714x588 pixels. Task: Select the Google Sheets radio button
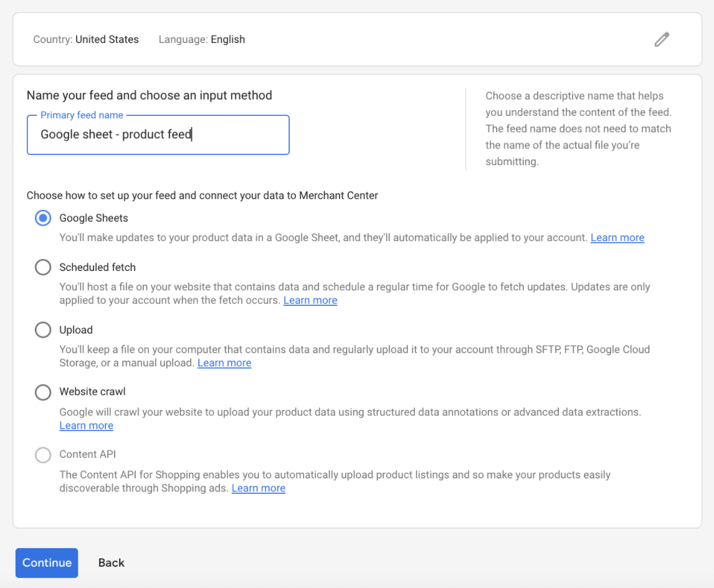pos(43,218)
